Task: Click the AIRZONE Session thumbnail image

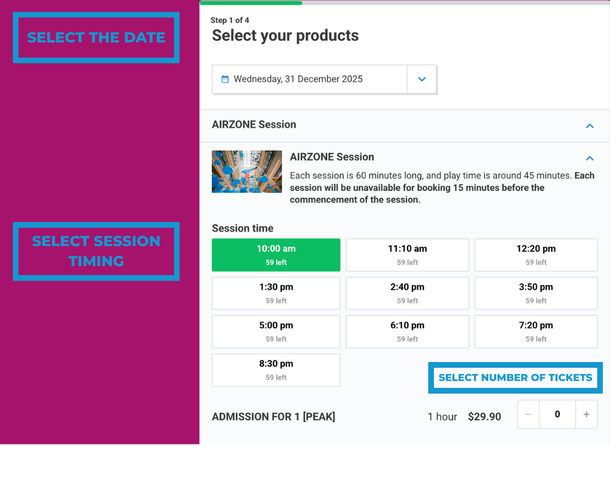Action: [247, 172]
